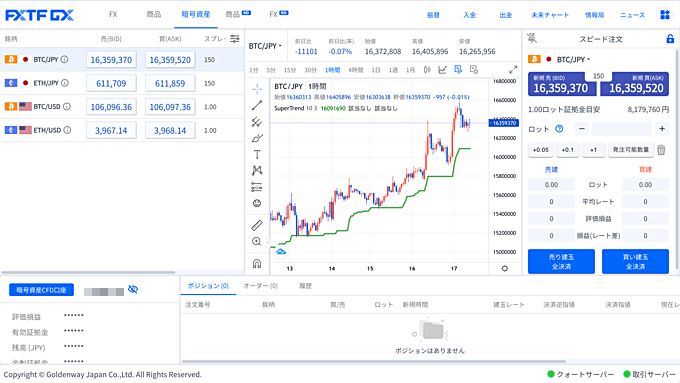
Task: Click the ETH/JPY bid price 611,709
Action: [111, 83]
